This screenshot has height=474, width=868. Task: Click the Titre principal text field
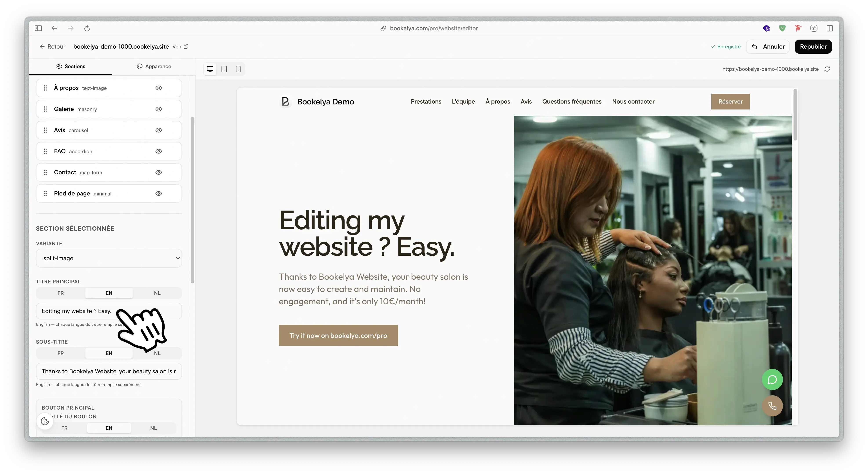109,311
